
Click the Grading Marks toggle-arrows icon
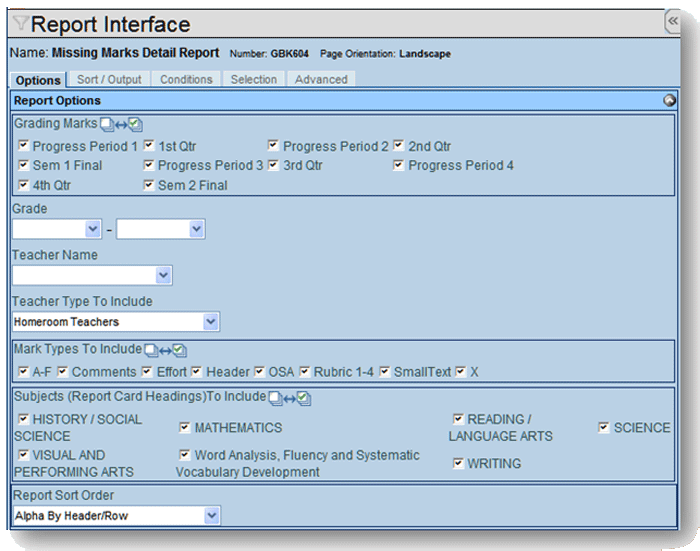[x=121, y=125]
